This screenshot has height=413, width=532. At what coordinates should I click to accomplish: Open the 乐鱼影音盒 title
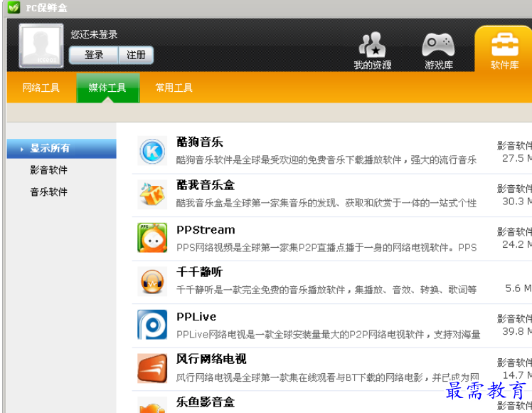[206, 402]
